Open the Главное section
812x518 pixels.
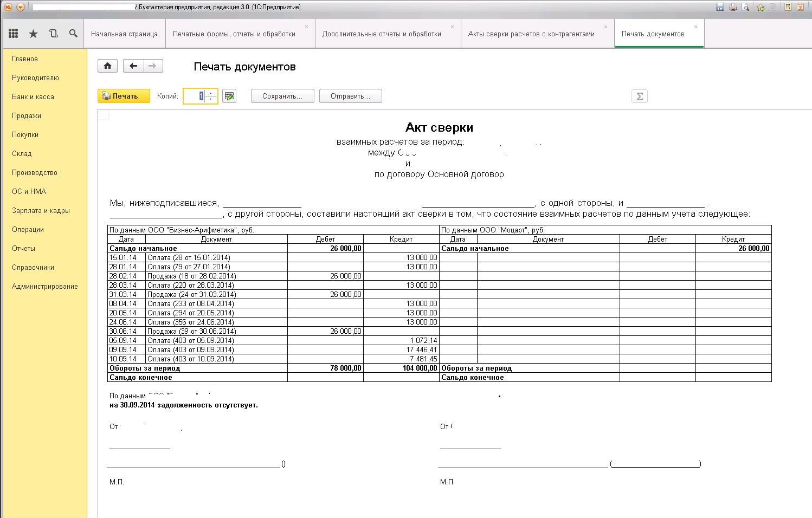pyautogui.click(x=25, y=59)
